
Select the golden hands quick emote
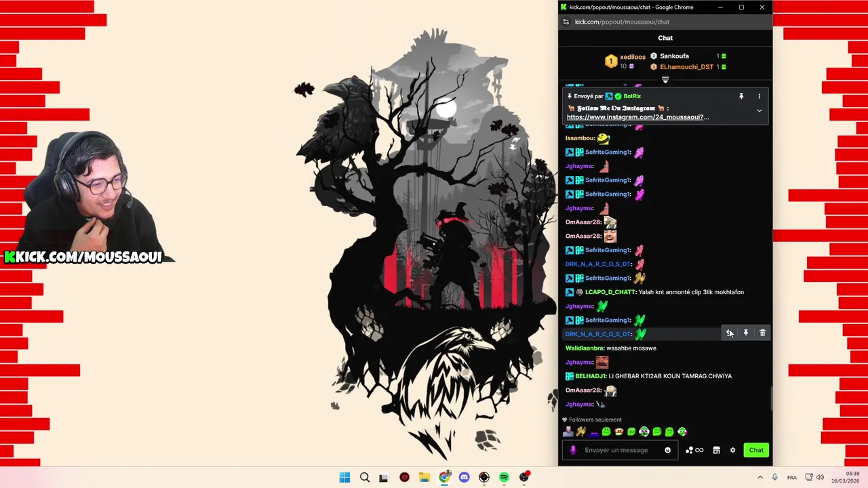click(580, 432)
